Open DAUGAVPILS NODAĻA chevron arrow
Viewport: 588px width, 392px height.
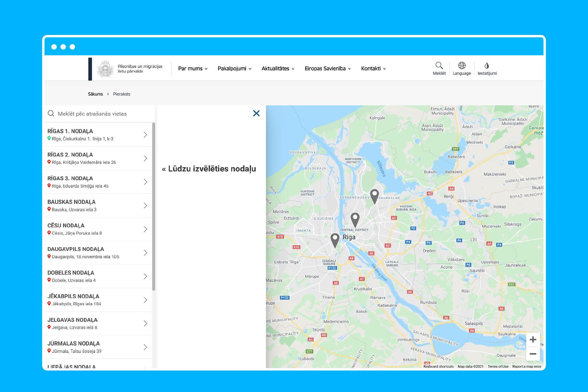pyautogui.click(x=145, y=253)
